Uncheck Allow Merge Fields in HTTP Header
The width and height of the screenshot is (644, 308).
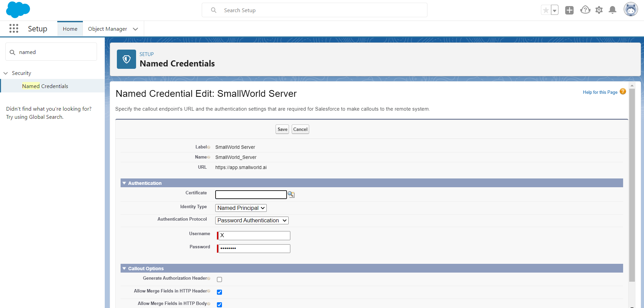[x=220, y=292]
